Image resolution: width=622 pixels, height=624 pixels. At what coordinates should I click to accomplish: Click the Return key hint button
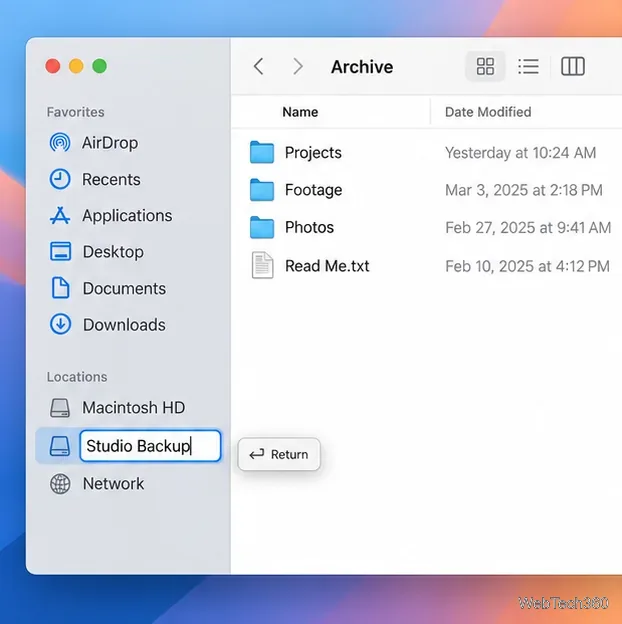[x=279, y=454]
